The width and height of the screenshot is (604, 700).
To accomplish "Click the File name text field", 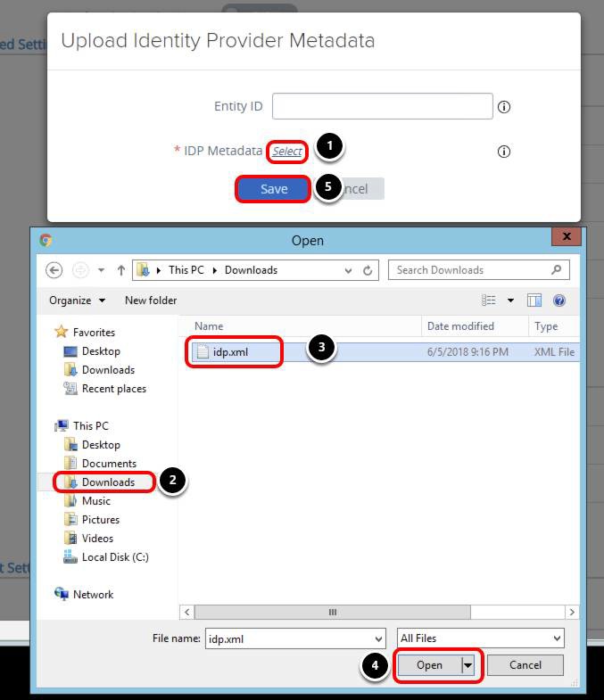I will 289,638.
